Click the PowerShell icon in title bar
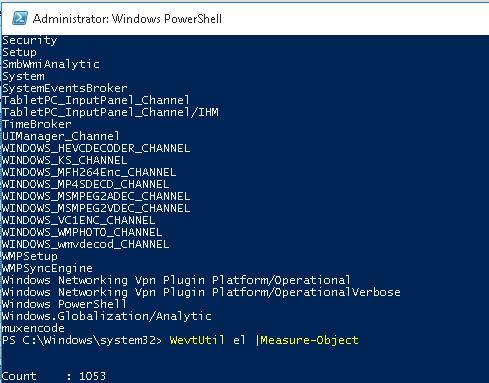Screen dimensions: 489x383 20,18
